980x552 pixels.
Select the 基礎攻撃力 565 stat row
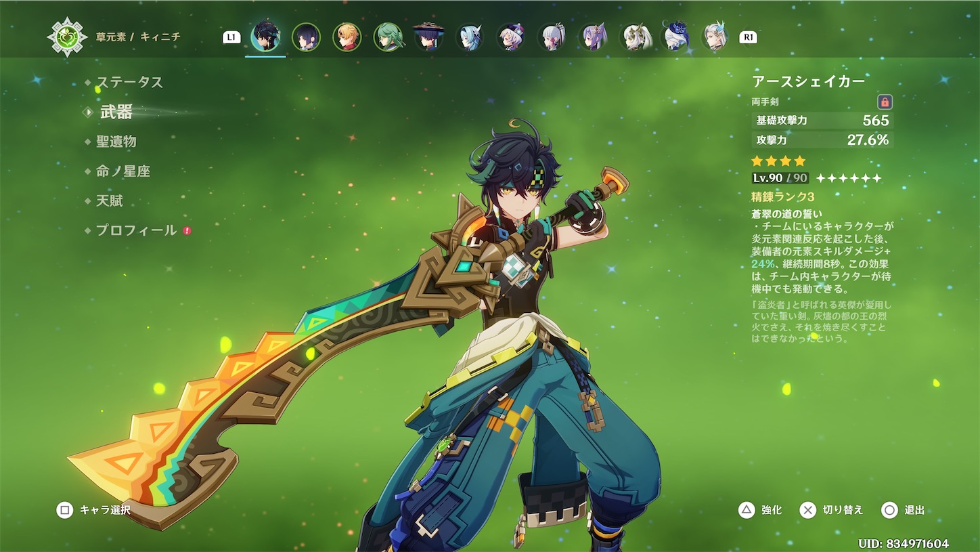pyautogui.click(x=822, y=121)
